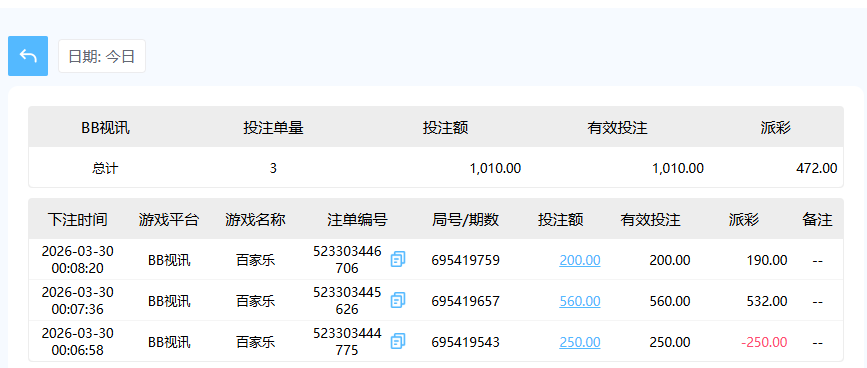Click the 注单编号 column header
Viewport: 867px width, 368px height.
click(357, 220)
